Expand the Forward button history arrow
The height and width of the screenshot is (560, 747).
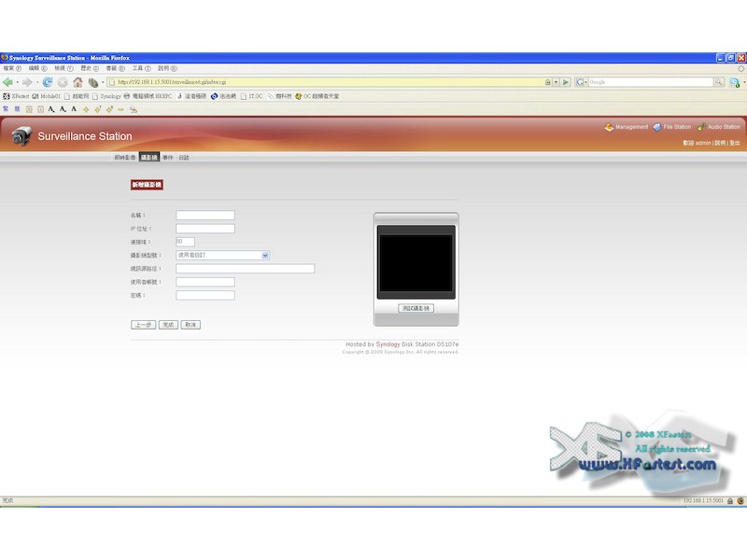pyautogui.click(x=36, y=82)
